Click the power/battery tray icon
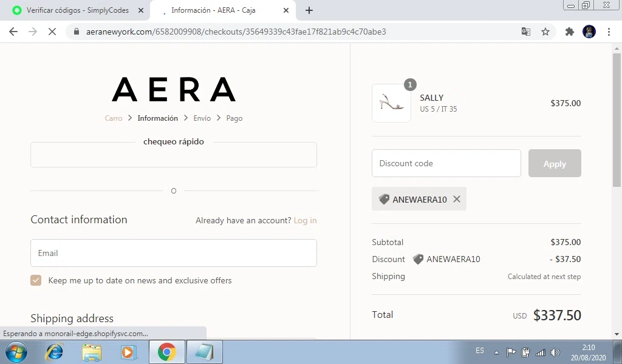622x364 pixels. point(525,352)
